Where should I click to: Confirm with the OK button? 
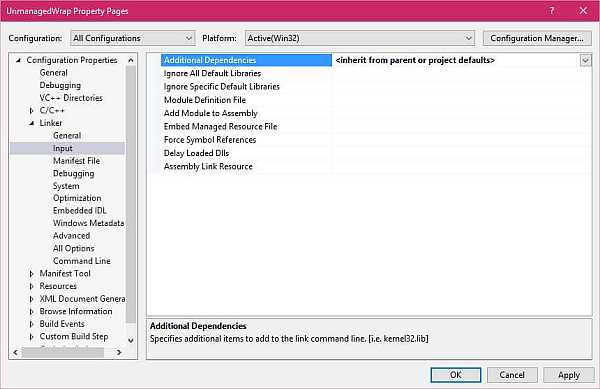[455, 375]
